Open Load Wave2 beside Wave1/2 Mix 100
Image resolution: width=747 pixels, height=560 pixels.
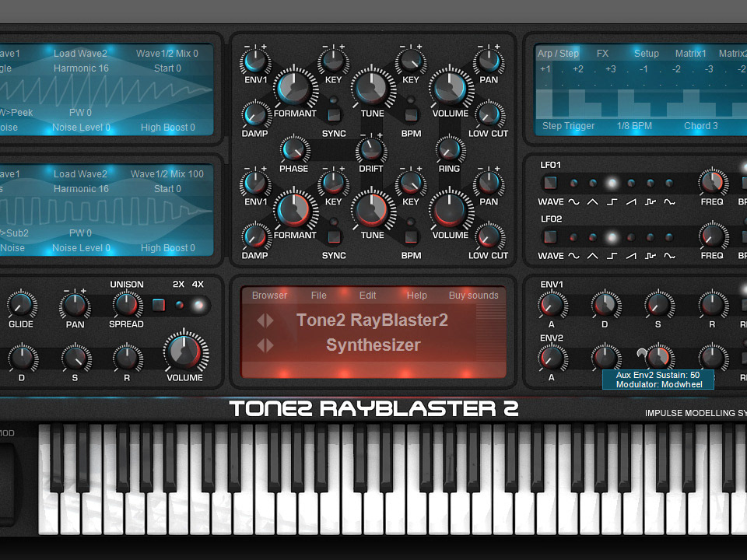(x=80, y=173)
